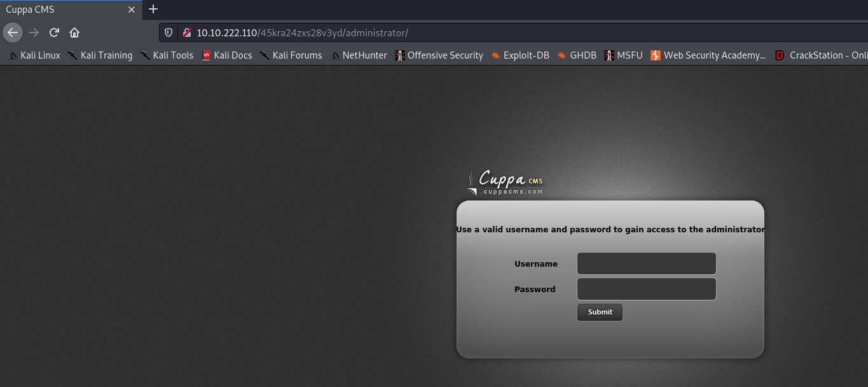Screen dimensions: 868x387
Task: Click inside the Username input field
Action: 646,264
